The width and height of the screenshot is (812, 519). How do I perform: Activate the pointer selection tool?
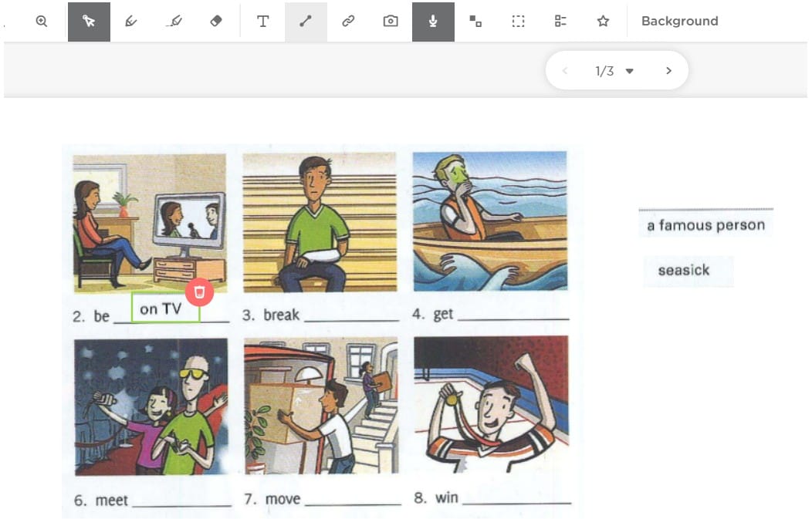point(89,22)
